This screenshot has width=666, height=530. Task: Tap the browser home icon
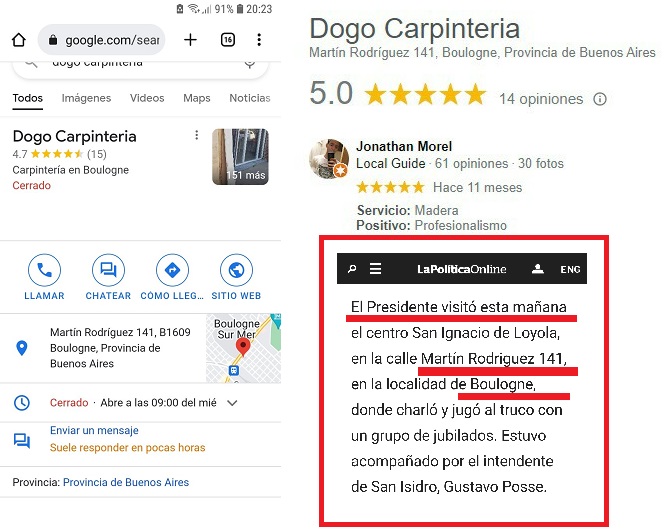(19, 40)
